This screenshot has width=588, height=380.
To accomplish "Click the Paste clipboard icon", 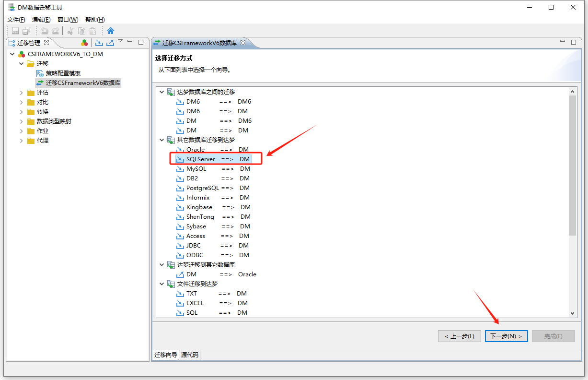I will pyautogui.click(x=92, y=31).
